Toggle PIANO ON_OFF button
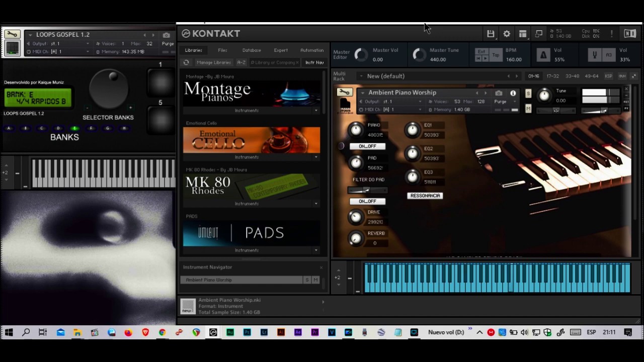This screenshot has width=644, height=362. click(x=367, y=146)
